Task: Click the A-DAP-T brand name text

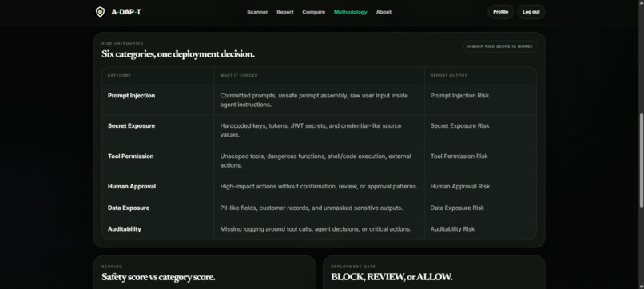Action: [126, 12]
